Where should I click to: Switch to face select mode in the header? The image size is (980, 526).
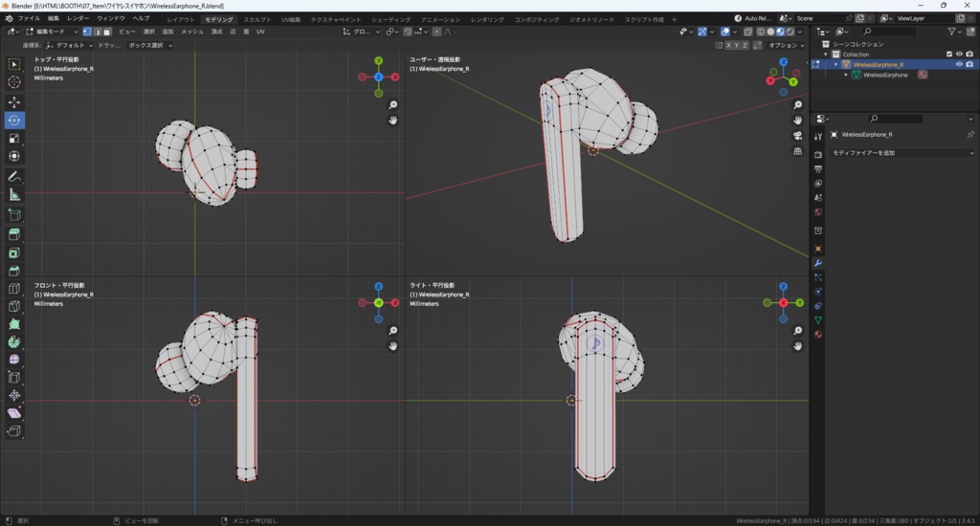[106, 32]
